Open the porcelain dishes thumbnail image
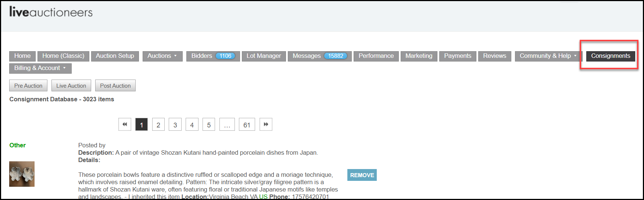The width and height of the screenshot is (644, 200). [22, 174]
